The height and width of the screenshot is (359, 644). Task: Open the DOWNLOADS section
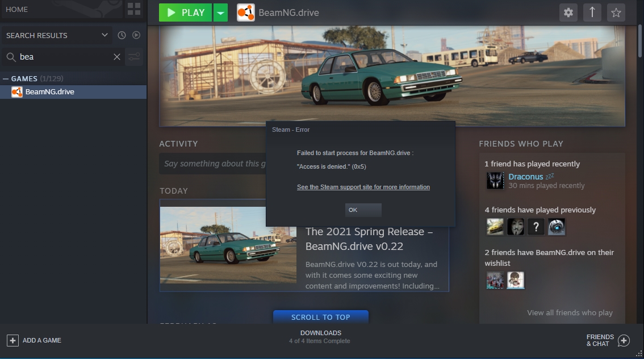320,333
